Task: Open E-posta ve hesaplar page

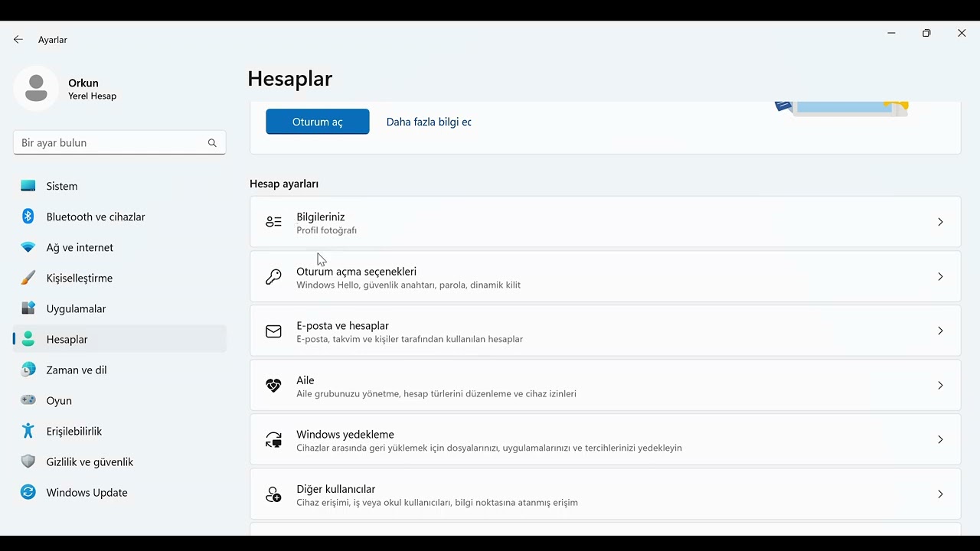Action: point(605,331)
